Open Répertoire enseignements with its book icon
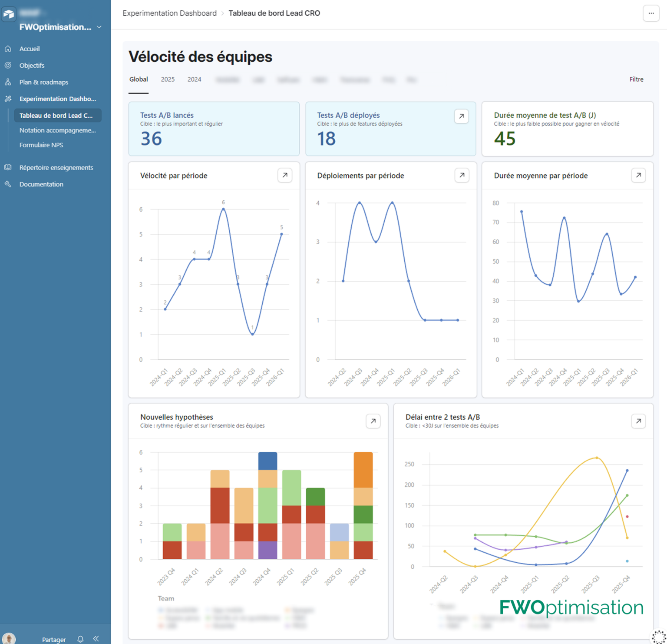 (8, 167)
